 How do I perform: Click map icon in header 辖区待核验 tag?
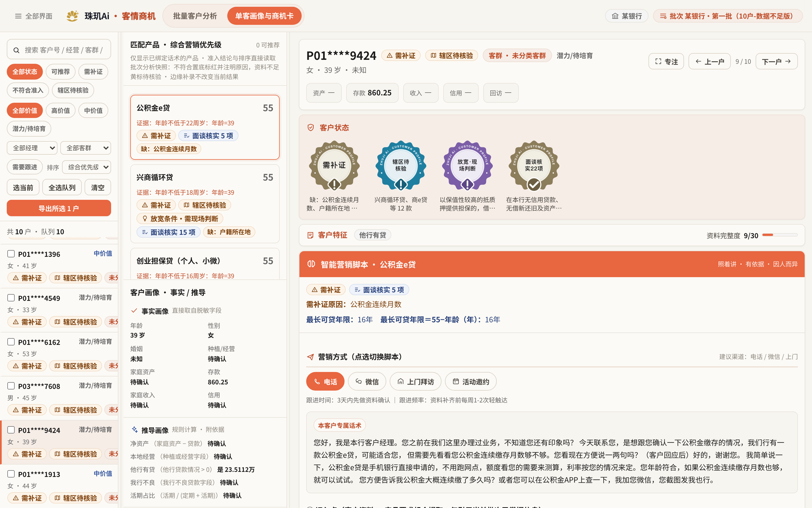(x=434, y=55)
